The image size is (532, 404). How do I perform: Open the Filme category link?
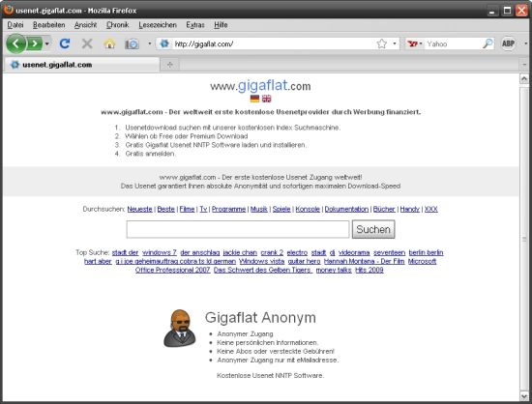187,209
